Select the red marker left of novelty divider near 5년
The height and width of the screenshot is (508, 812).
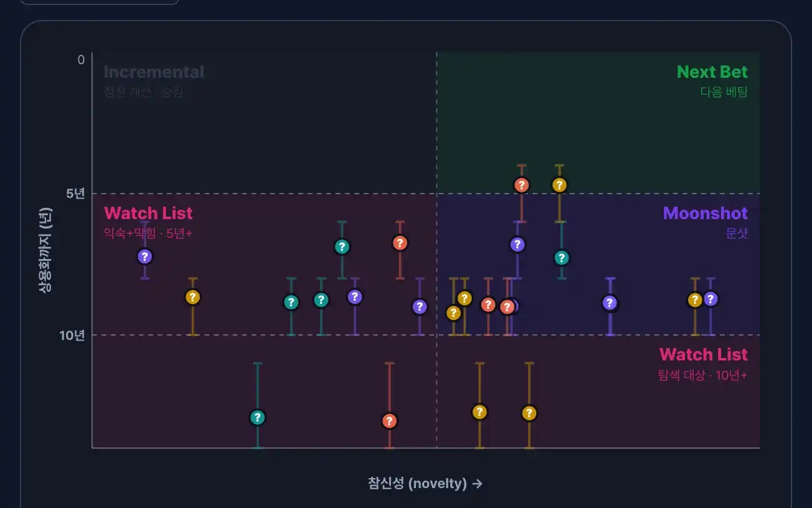[x=400, y=243]
